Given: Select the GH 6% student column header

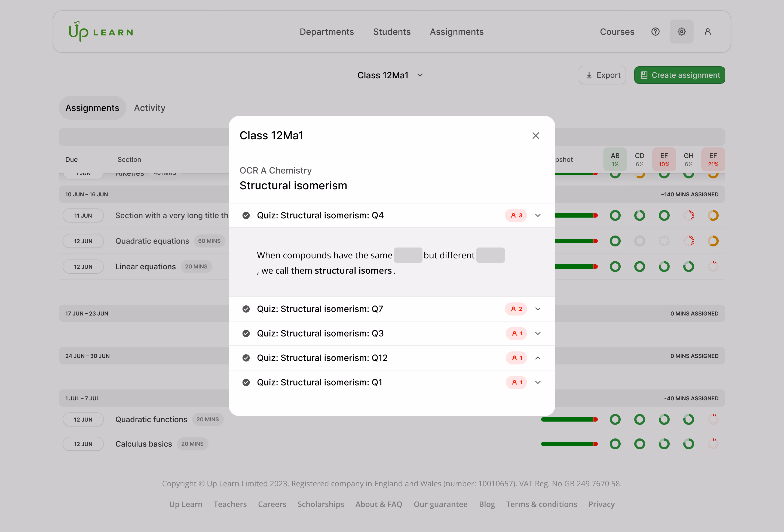Looking at the screenshot, I should [688, 159].
